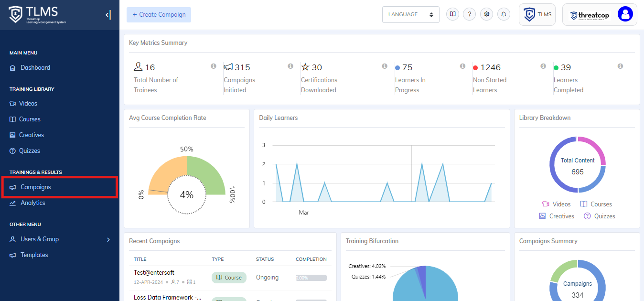The width and height of the screenshot is (644, 301).
Task: Open the LANGUAGE dropdown
Action: pyautogui.click(x=411, y=14)
